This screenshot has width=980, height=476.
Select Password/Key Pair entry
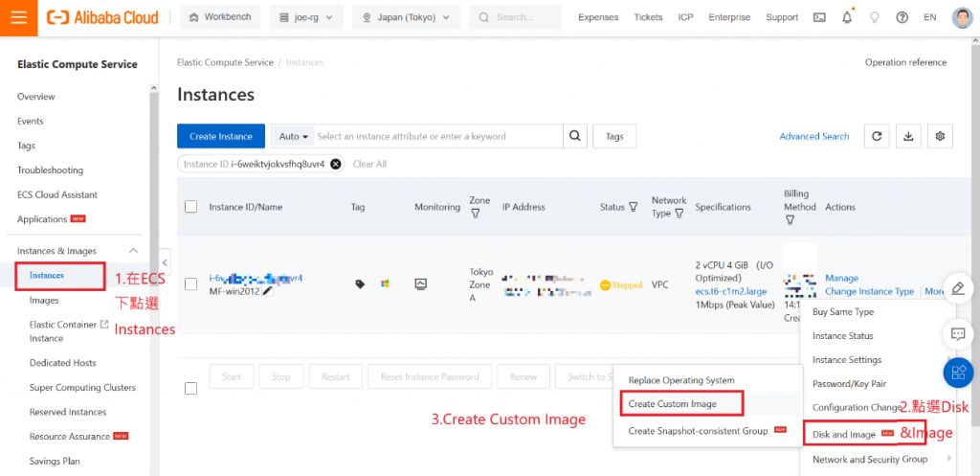coord(850,383)
